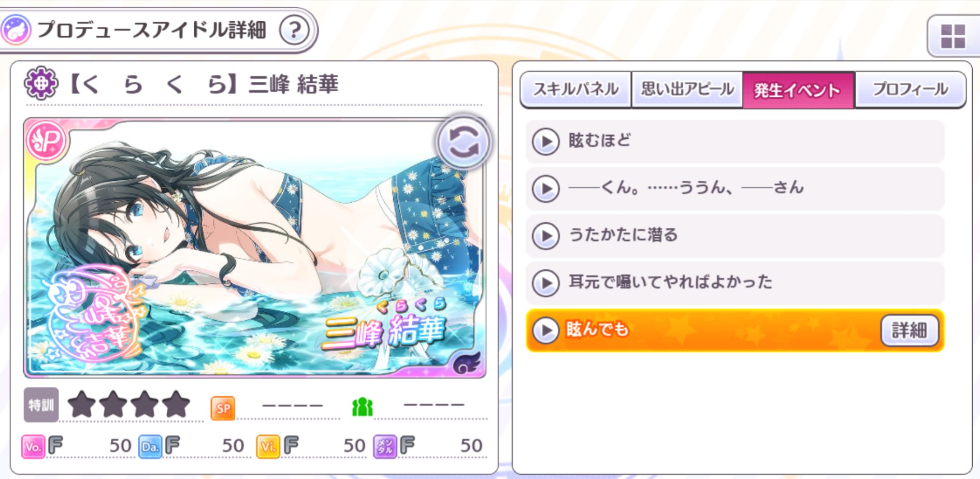Select the プロフィール tab
980x479 pixels.
pyautogui.click(x=910, y=90)
